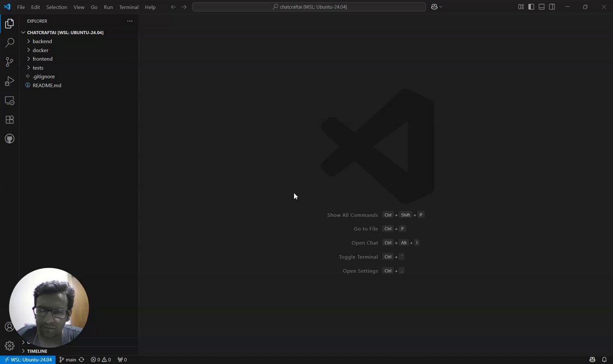
Task: Open the Remote Explorer view
Action: click(x=10, y=101)
